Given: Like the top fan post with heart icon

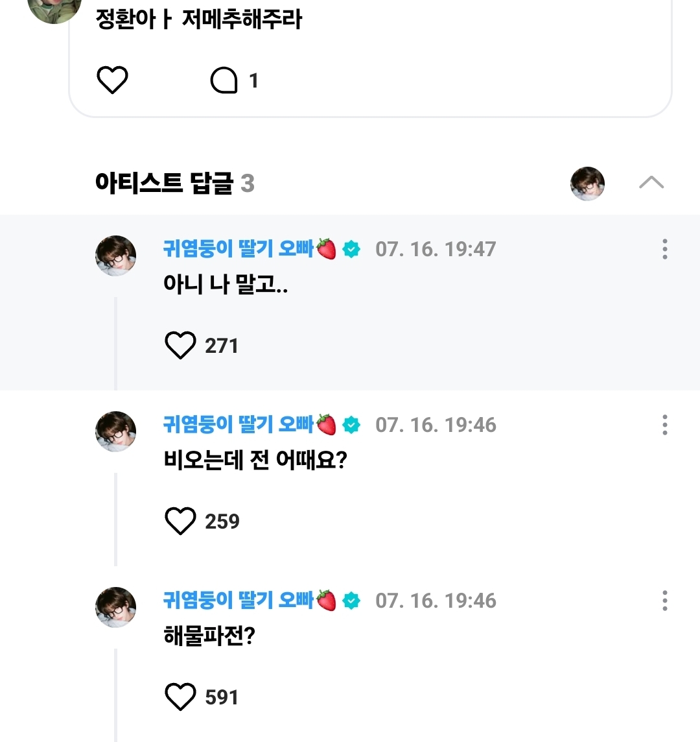Looking at the screenshot, I should tap(112, 80).
